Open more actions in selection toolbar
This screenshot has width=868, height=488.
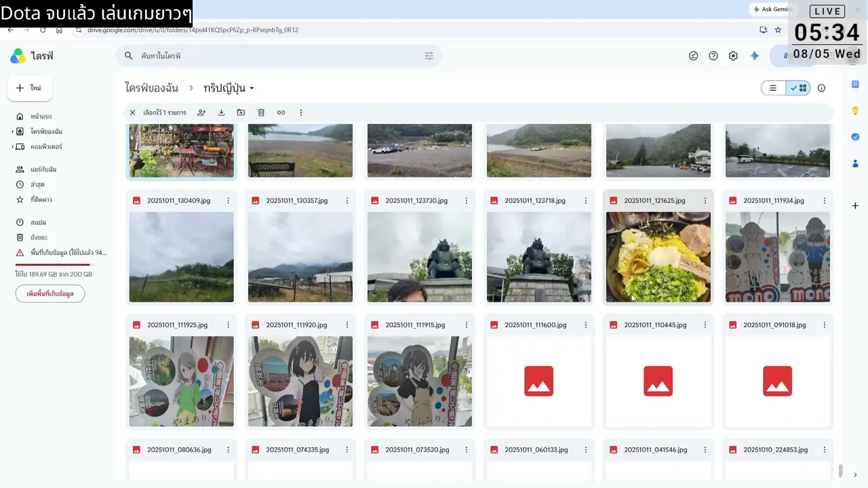[x=301, y=113]
